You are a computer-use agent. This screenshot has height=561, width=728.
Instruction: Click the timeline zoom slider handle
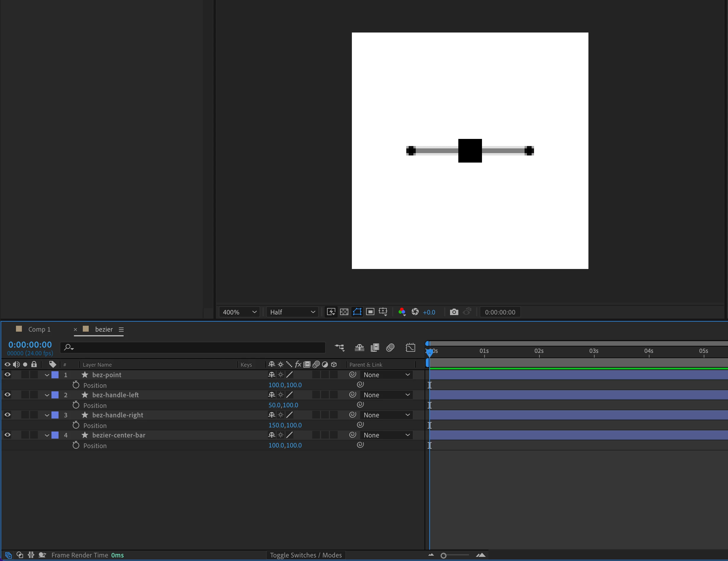click(443, 556)
